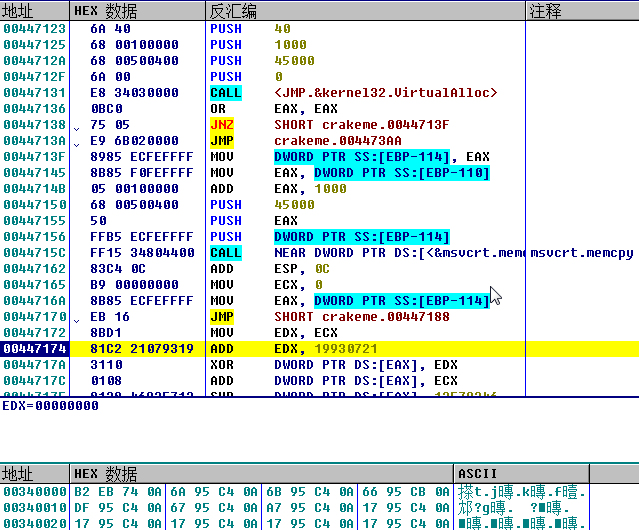Screen dimensions: 639x530
Task: Click the ASCII header in dump pane
Action: [x=521, y=474]
